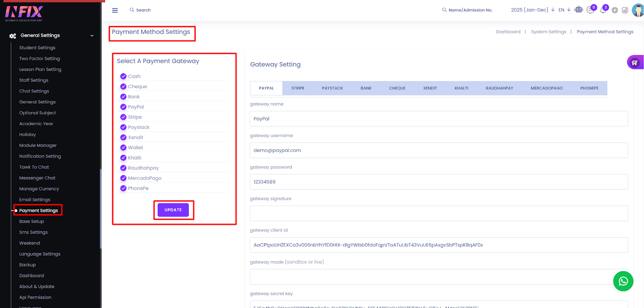Toggle the Paystack gateway checkbox
The width and height of the screenshot is (644, 308).
pos(123,127)
